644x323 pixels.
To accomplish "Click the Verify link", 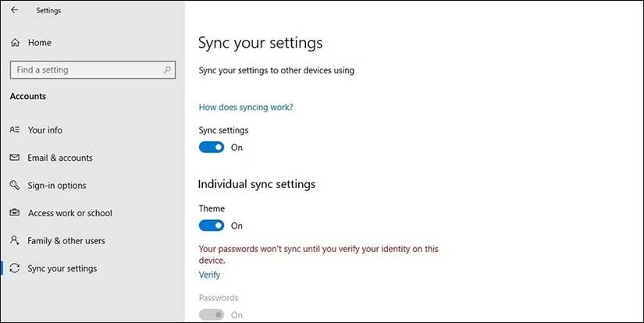I will click(209, 275).
